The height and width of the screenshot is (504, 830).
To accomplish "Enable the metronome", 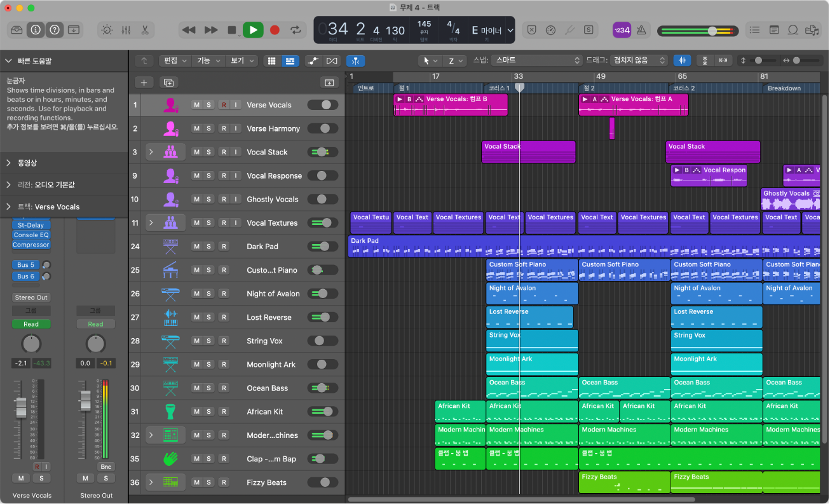I will (641, 30).
